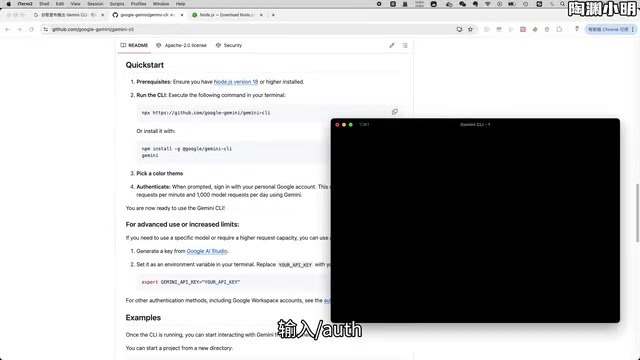Screen dimensions: 640x360
Task: Open the Chrome three-dot menu
Action: point(633,29)
